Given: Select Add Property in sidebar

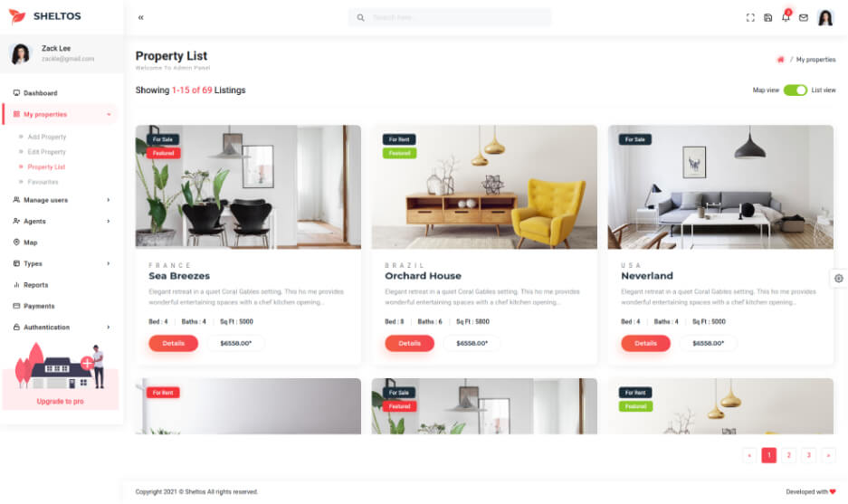Looking at the screenshot, I should (46, 137).
